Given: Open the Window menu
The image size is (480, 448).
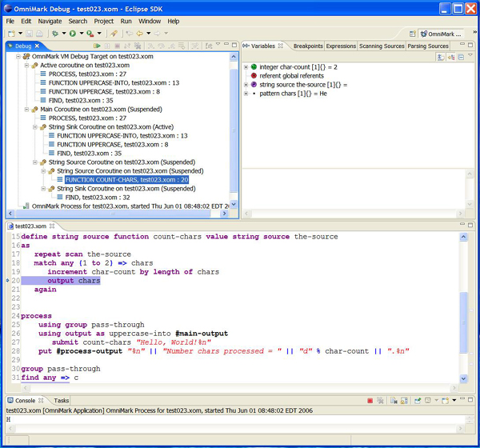Looking at the screenshot, I should (150, 21).
